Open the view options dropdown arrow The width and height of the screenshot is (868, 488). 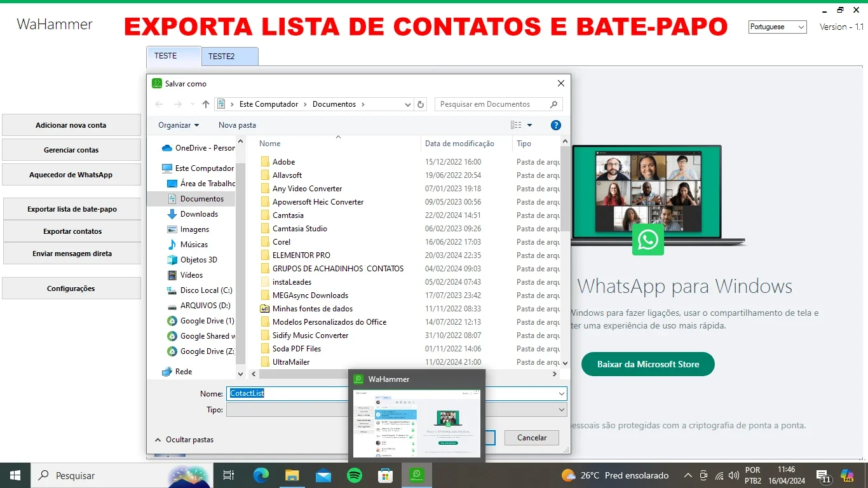pos(529,125)
